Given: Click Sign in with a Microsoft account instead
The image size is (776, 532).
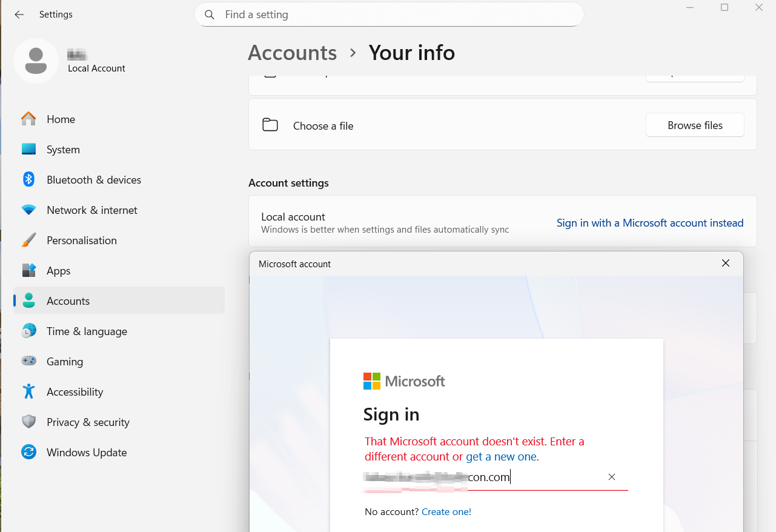Looking at the screenshot, I should point(650,223).
